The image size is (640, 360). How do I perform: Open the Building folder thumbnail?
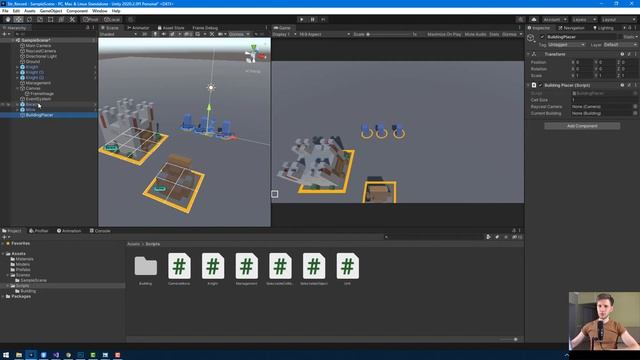pyautogui.click(x=146, y=269)
